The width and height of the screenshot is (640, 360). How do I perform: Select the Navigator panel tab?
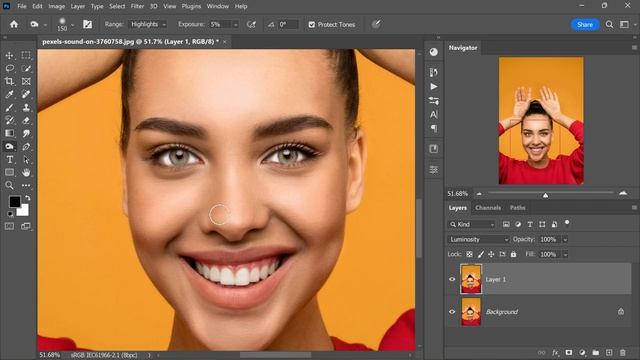(463, 48)
